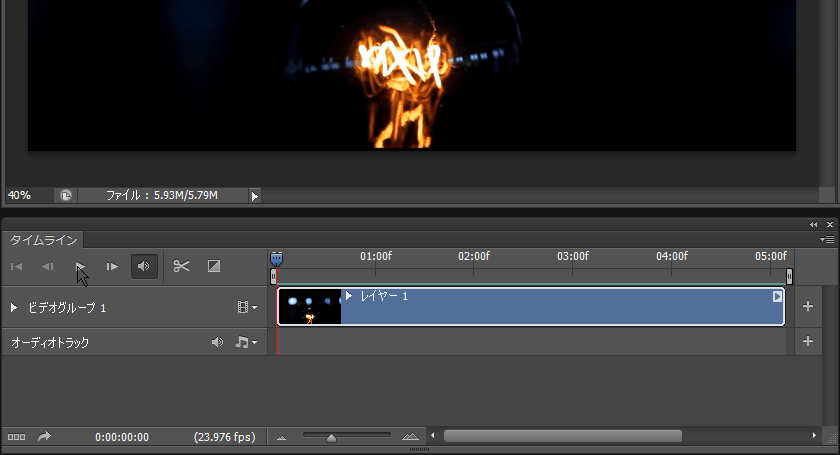Split clip at playhead with scissors icon
Viewport: 840px width, 455px height.
[181, 266]
